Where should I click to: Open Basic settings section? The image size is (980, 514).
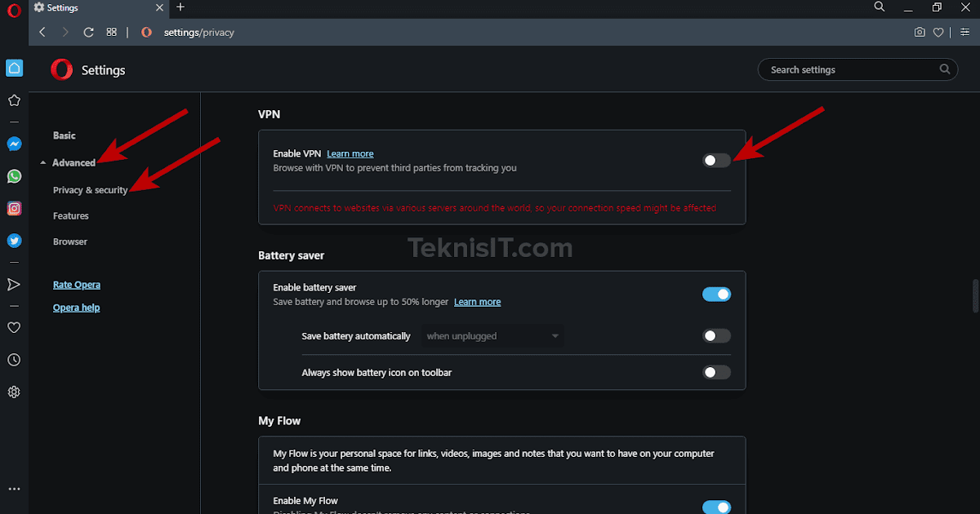click(x=65, y=135)
